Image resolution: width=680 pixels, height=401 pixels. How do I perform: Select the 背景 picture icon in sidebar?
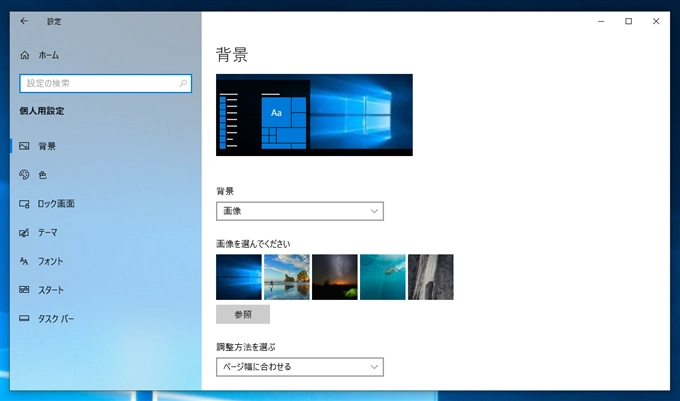[24, 146]
